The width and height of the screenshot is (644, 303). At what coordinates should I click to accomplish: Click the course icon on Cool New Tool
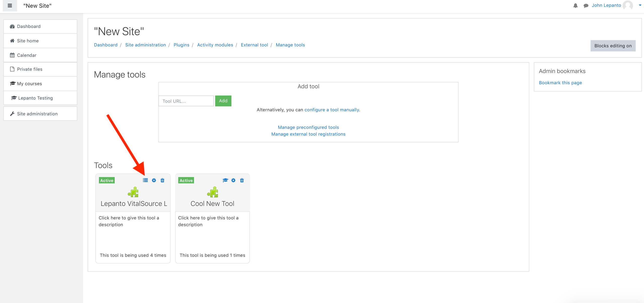coord(225,180)
